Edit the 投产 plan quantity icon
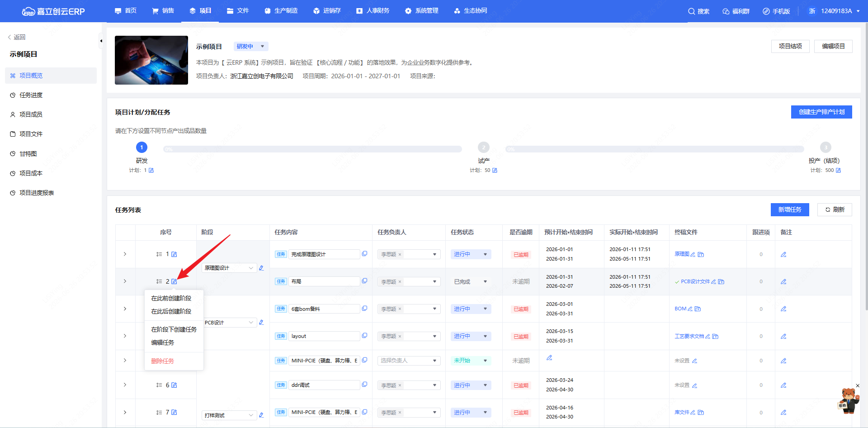The height and width of the screenshot is (428, 868). pos(838,171)
